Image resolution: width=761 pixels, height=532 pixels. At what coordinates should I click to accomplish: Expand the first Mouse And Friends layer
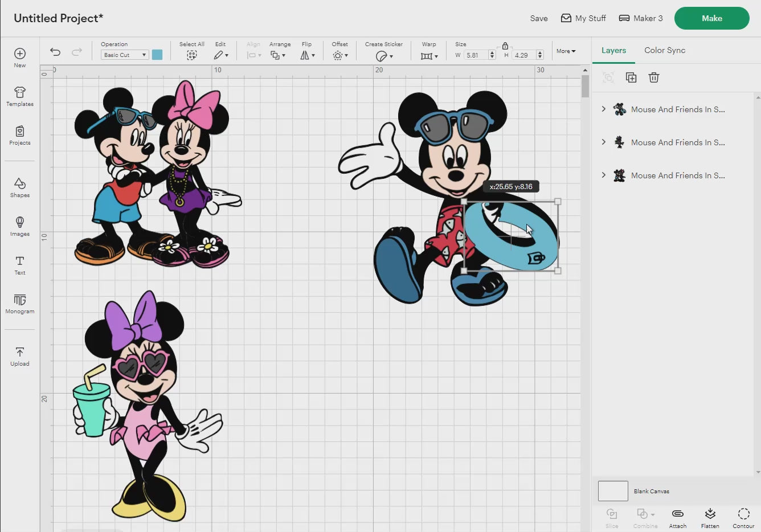point(604,109)
